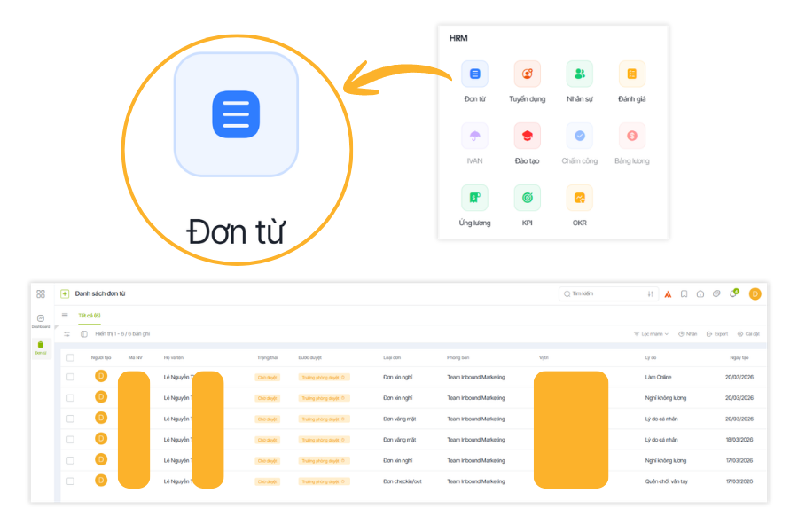
Task: Select Đơn từ in the left sidebar
Action: (x=41, y=348)
